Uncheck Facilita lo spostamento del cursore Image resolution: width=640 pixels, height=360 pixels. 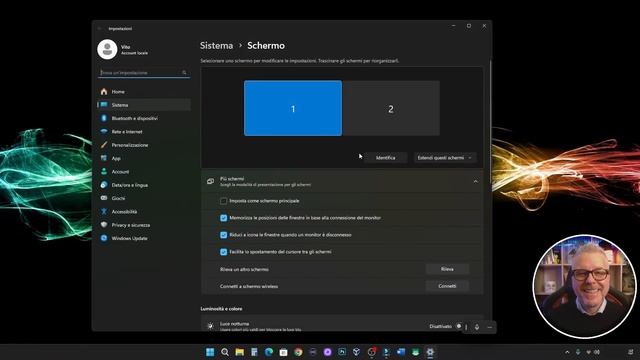[x=223, y=252]
